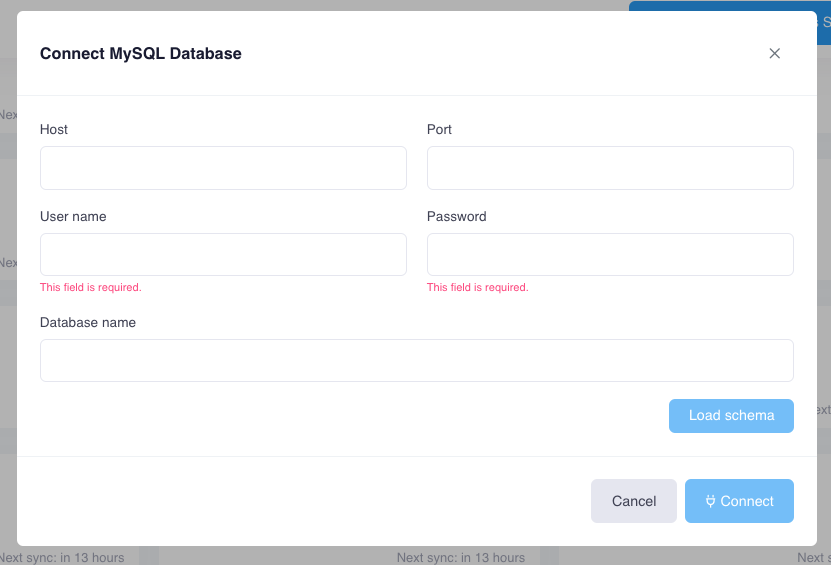Click the Connect MySQL Database title
Screen dimensions: 831x565
[x=140, y=54]
